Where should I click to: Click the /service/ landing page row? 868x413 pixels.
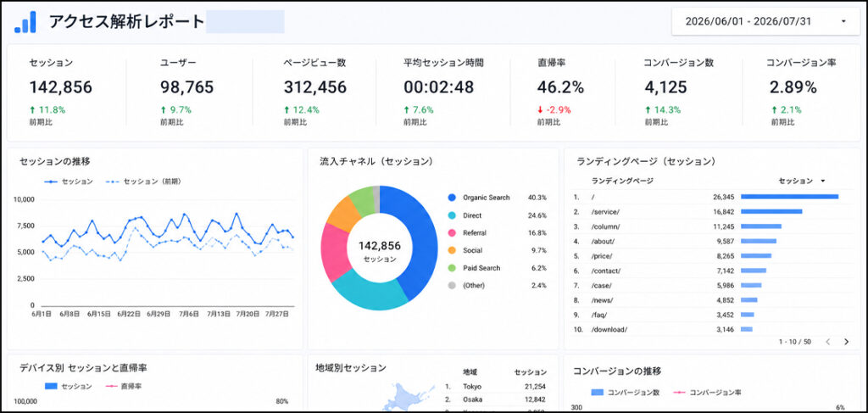pos(711,211)
